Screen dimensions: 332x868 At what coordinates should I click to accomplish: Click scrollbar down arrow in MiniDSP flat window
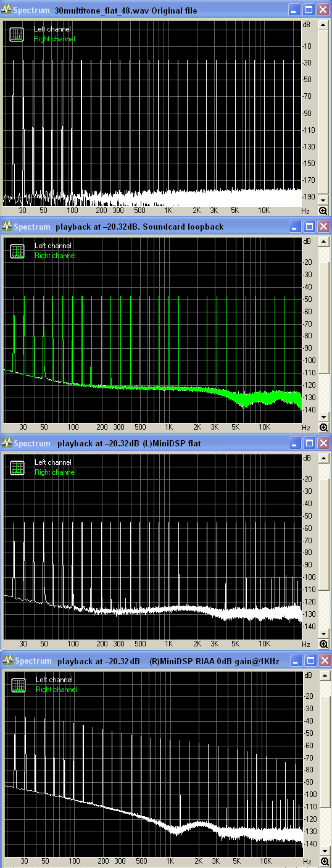pos(323,634)
